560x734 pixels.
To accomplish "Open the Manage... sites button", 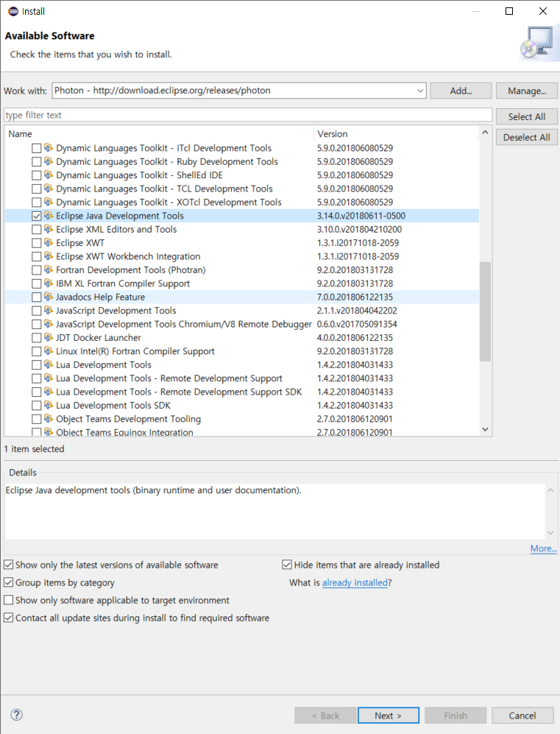I will [x=527, y=91].
